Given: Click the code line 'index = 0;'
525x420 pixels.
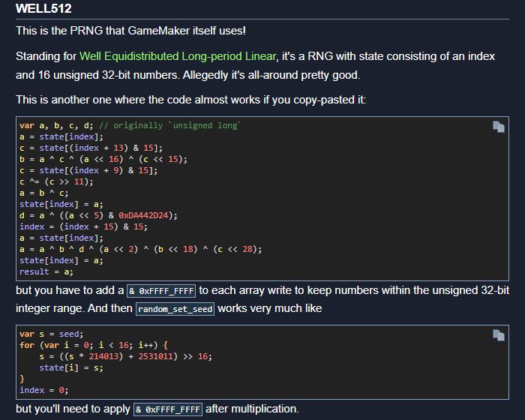Looking at the screenshot, I should pos(43,390).
